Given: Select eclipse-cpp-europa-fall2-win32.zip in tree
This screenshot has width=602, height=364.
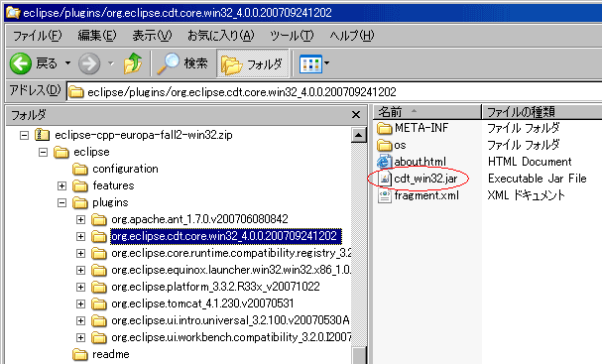Looking at the screenshot, I should click(144, 135).
